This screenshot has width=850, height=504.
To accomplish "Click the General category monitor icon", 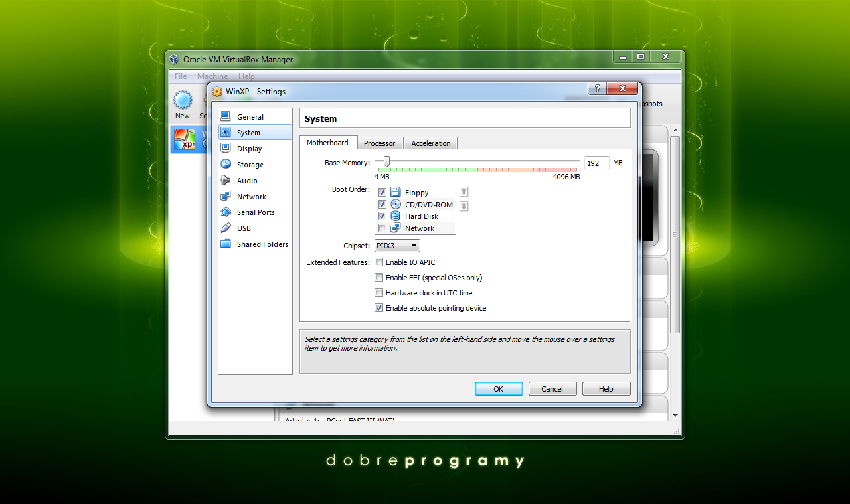I will click(x=226, y=116).
